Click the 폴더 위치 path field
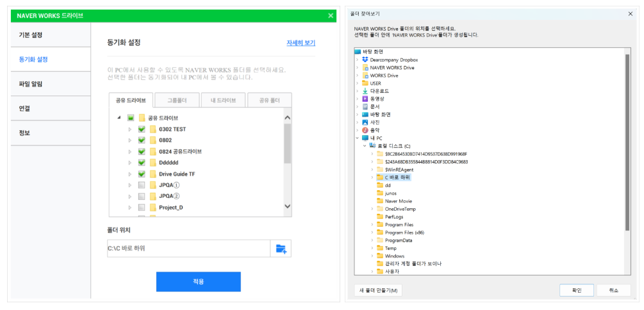The width and height of the screenshot is (644, 310). click(x=189, y=249)
